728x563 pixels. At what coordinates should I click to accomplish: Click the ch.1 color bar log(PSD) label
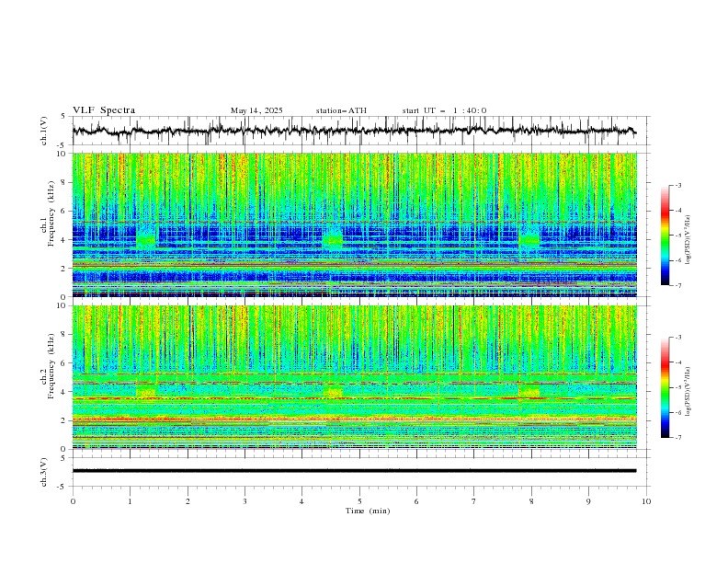(688, 240)
